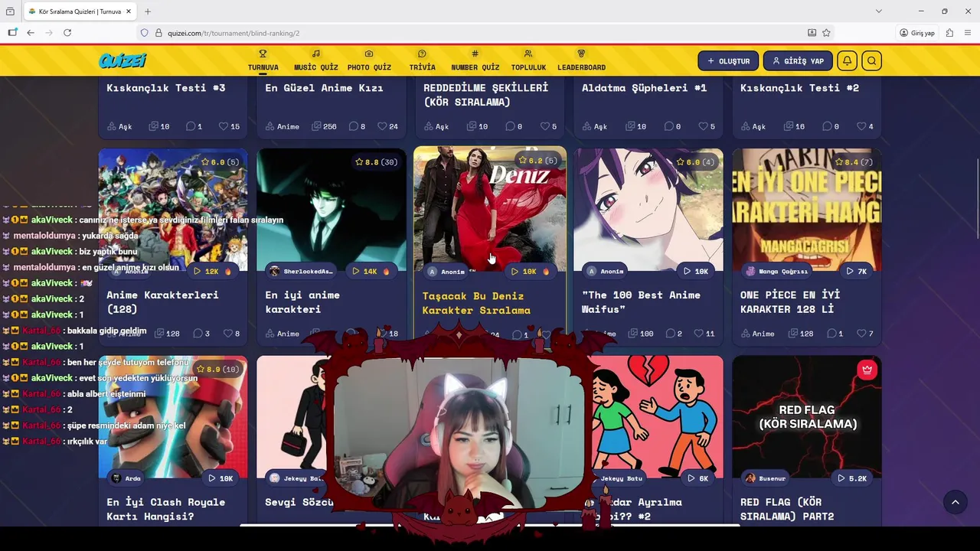Screen dimensions: 980x551
Task: Click the address bar URL
Action: pyautogui.click(x=234, y=33)
